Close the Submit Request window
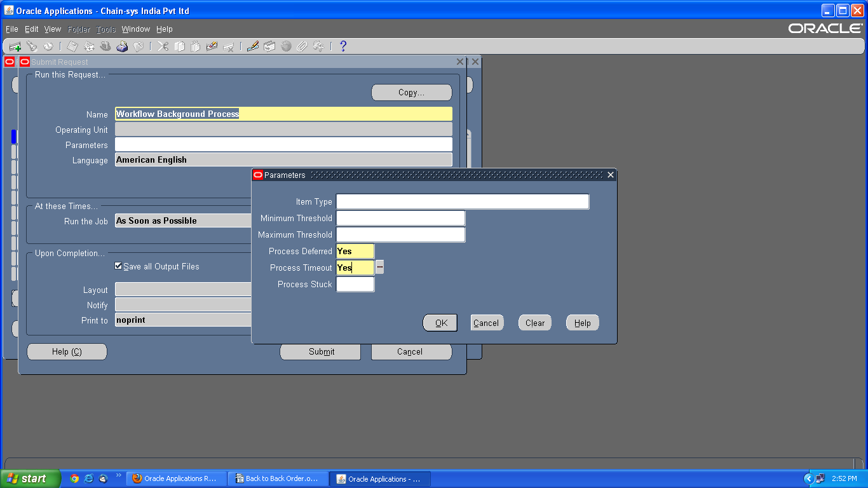The width and height of the screenshot is (868, 488). pos(460,62)
